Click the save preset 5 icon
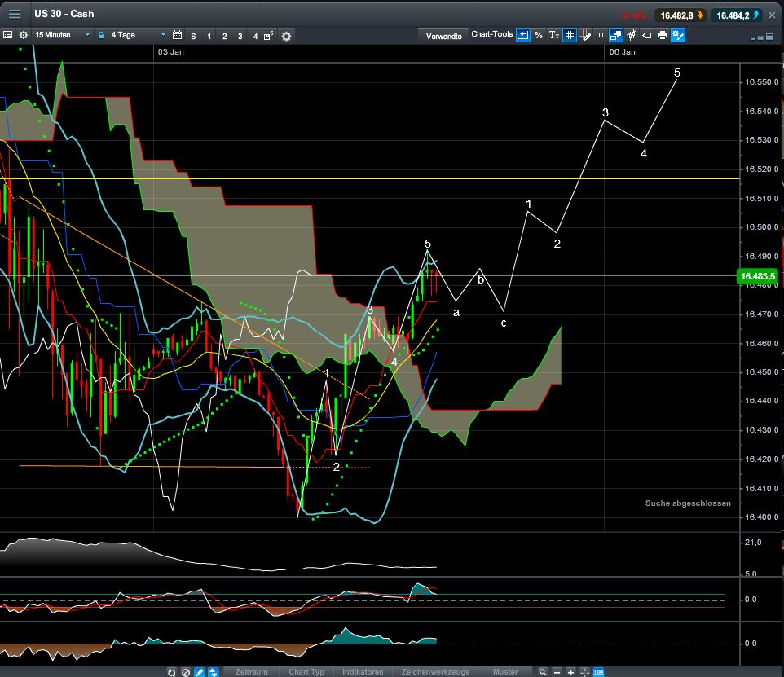784x677 pixels. click(268, 36)
